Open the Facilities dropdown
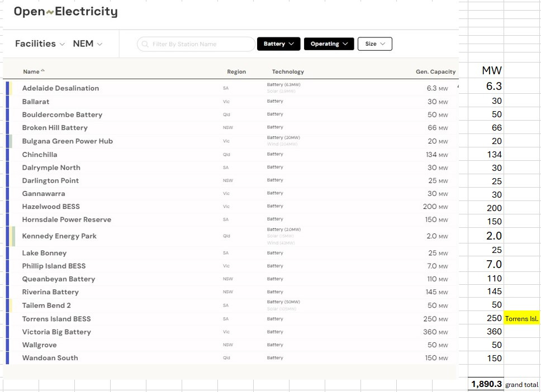This screenshot has width=541, height=392. 40,44
